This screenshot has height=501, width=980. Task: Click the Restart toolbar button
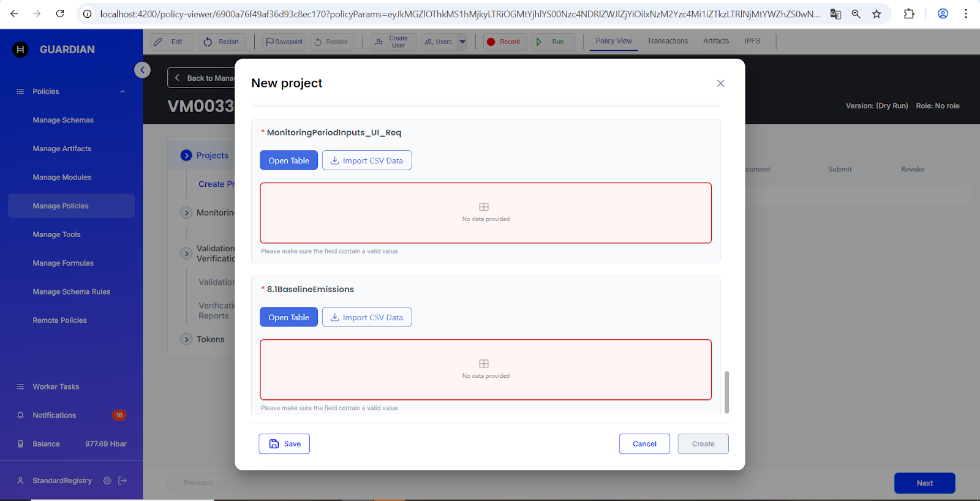(222, 42)
